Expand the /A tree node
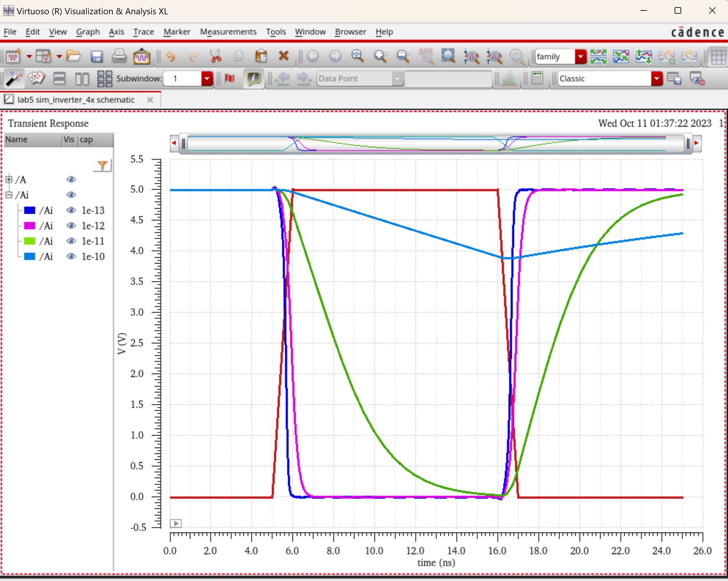Screen dimensions: 728x581 click(x=9, y=180)
